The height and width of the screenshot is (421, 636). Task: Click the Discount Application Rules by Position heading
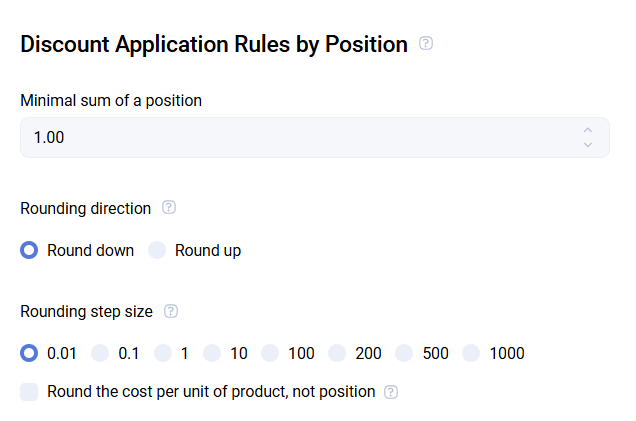tap(214, 45)
